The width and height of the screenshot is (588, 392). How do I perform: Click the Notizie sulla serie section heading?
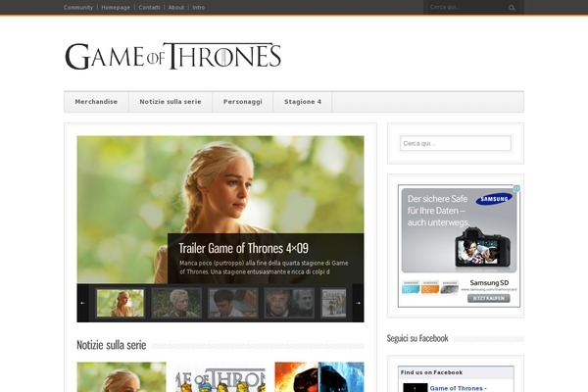112,345
